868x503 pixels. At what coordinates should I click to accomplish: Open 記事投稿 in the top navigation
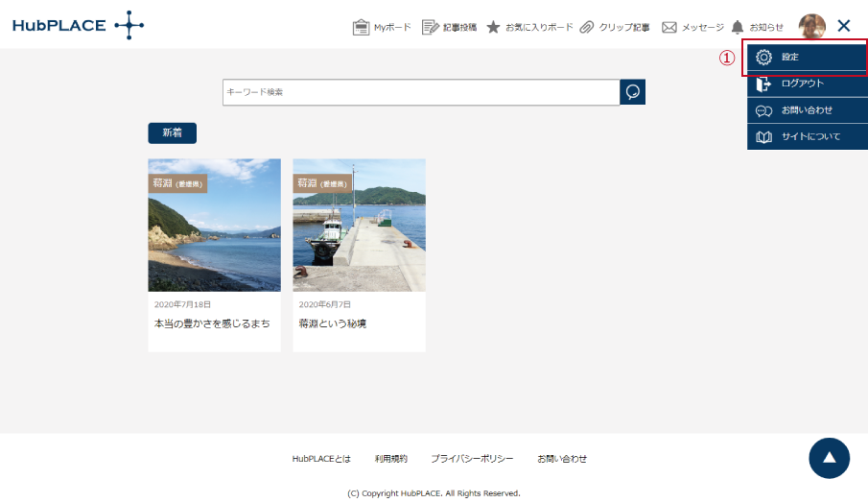coord(459,27)
